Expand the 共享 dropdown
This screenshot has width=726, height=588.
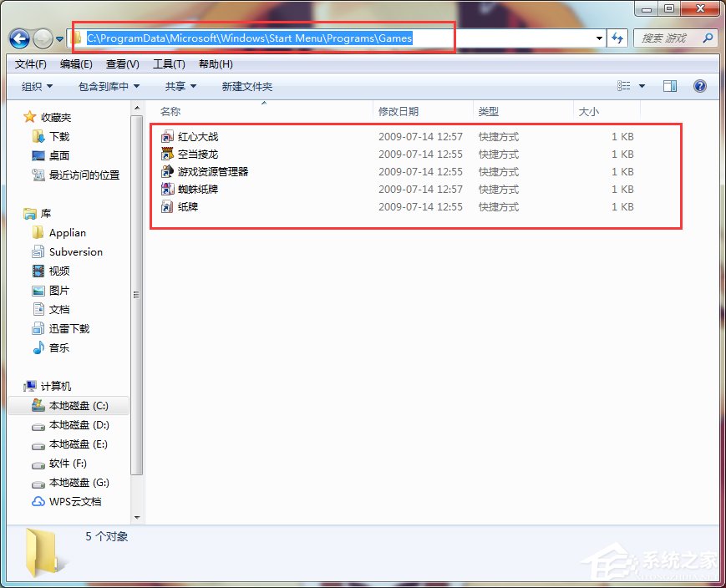click(x=180, y=86)
